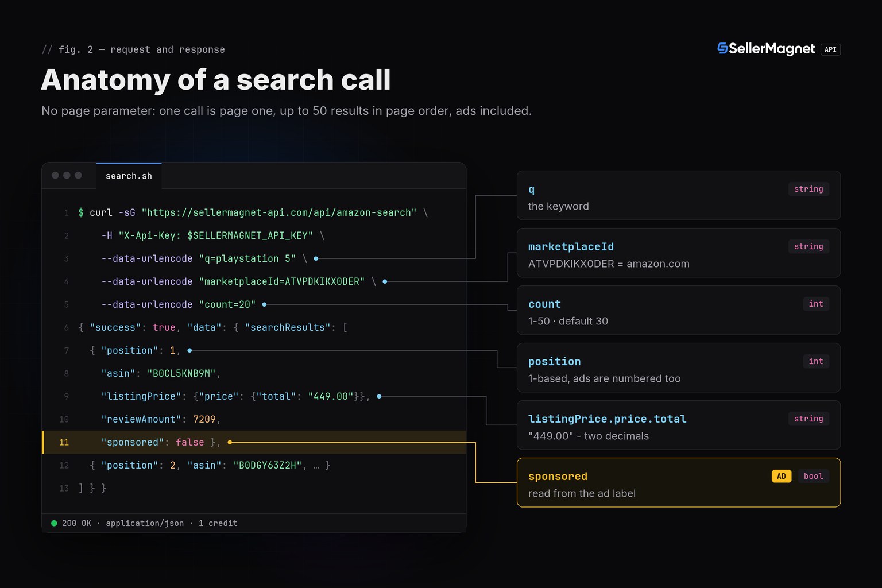Click the "Anatomy of a search call" heading
The width and height of the screenshot is (882, 588).
(216, 79)
